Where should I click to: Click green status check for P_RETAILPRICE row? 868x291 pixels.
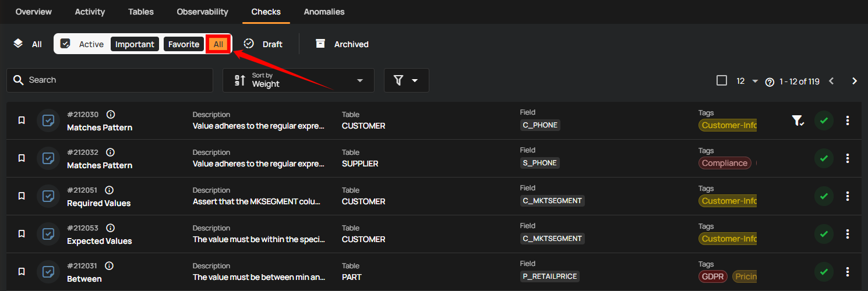click(x=824, y=272)
